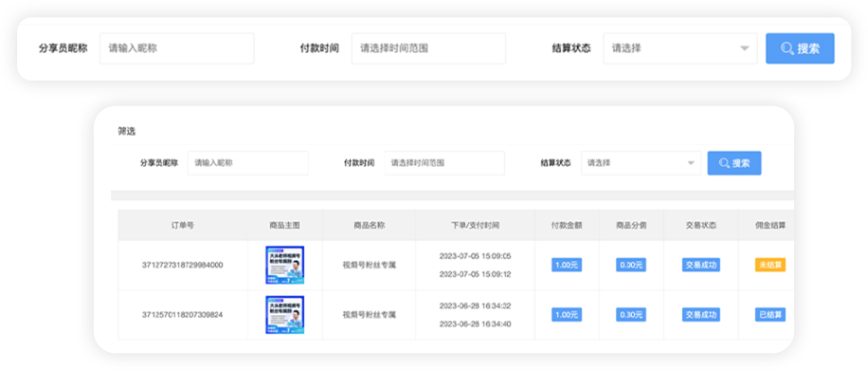Open product thumbnail of order 3712570118207309824

coord(284,315)
